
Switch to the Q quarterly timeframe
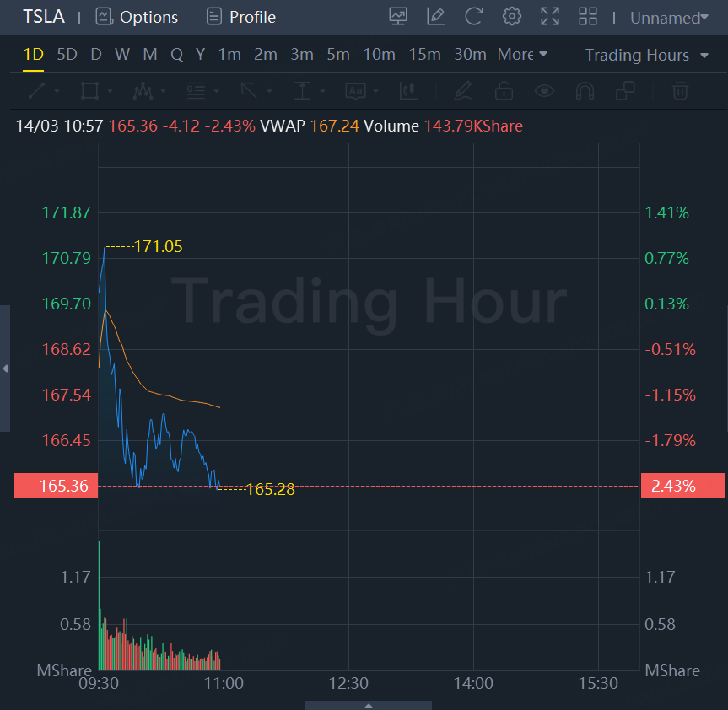click(176, 55)
